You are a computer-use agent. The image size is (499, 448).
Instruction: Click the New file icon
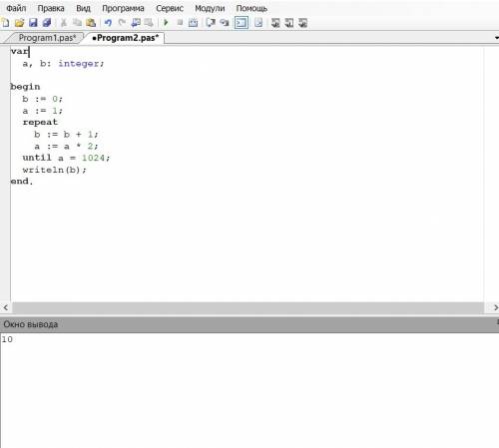[x=6, y=23]
